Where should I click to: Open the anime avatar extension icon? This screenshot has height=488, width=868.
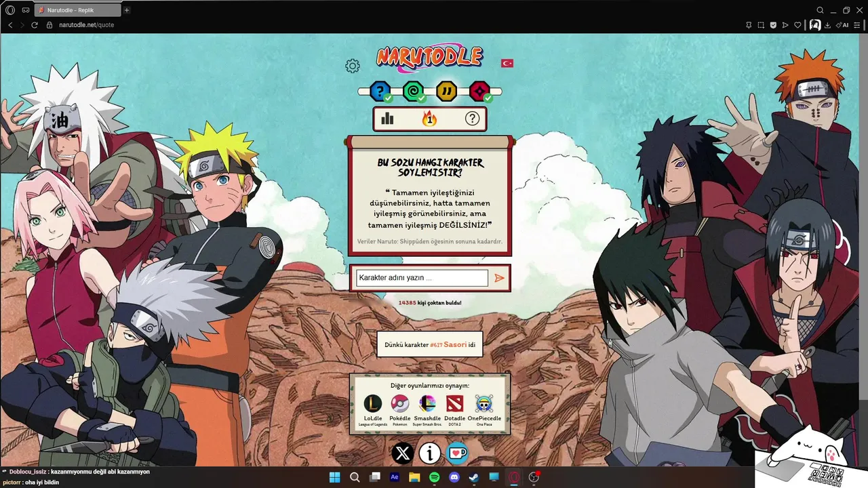click(815, 25)
